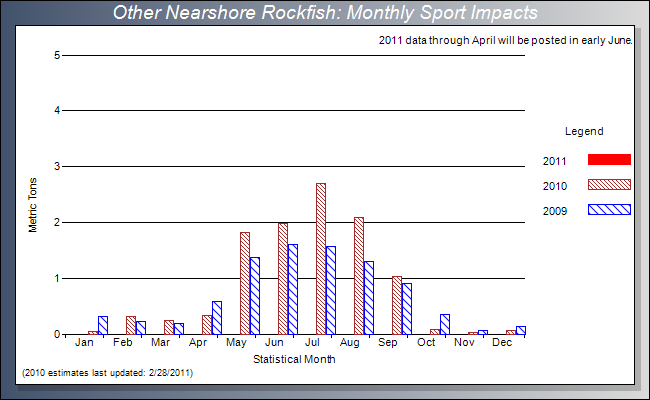Click the chart title Other Nearshore Rockfish

(325, 13)
